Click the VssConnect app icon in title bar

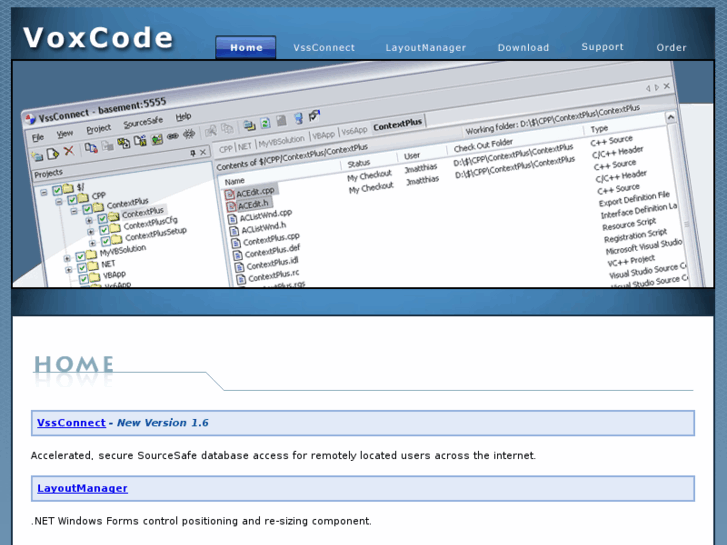coord(30,117)
